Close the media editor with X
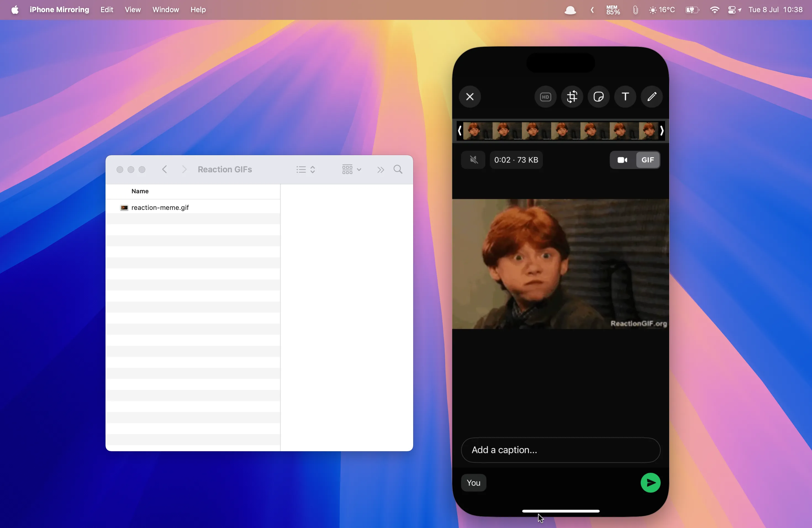Image resolution: width=812 pixels, height=528 pixels. tap(470, 97)
